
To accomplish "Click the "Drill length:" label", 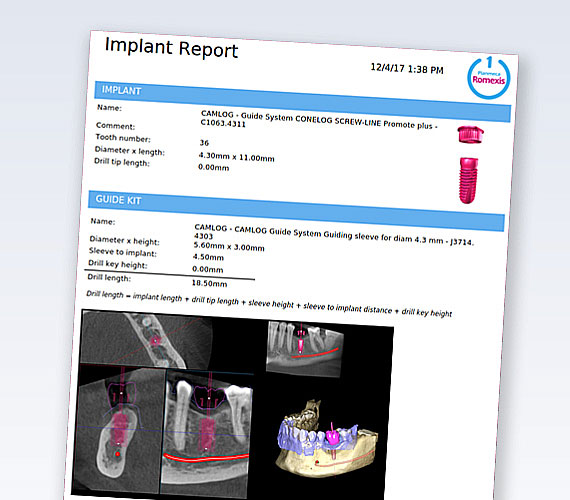I will point(109,277).
